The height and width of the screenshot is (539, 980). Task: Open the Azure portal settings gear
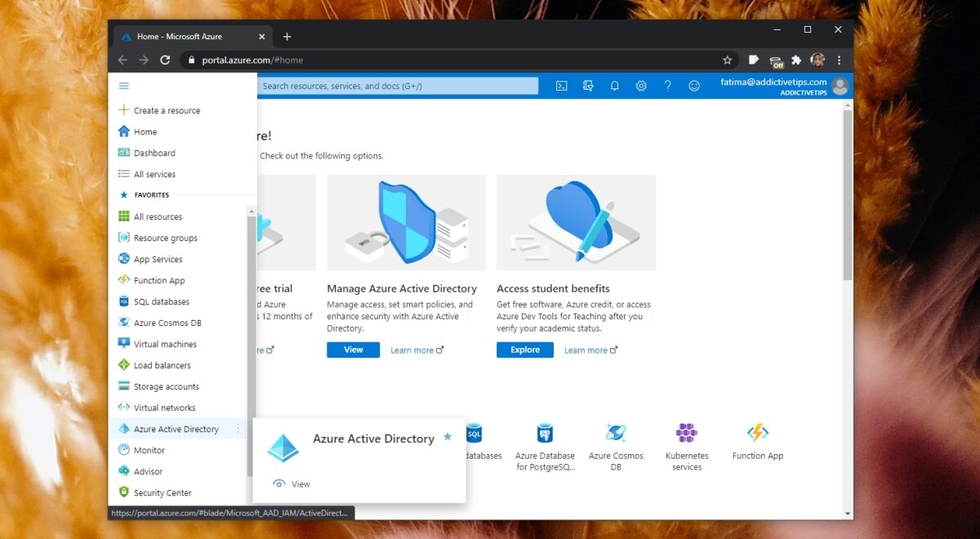(x=641, y=85)
